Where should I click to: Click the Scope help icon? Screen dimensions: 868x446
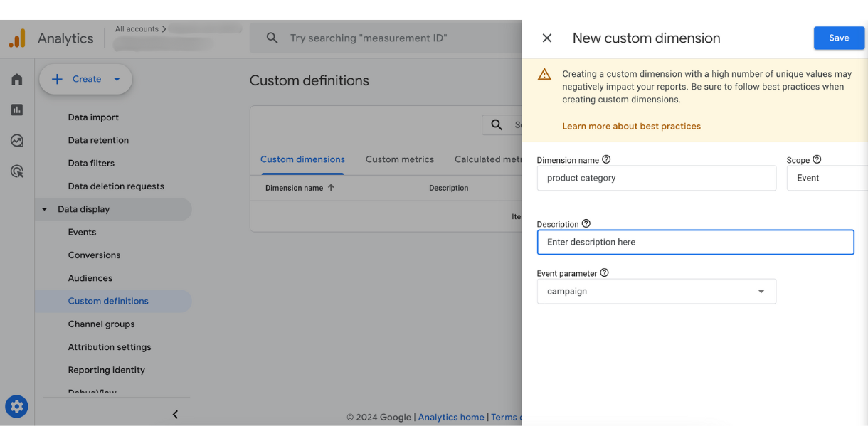(818, 159)
